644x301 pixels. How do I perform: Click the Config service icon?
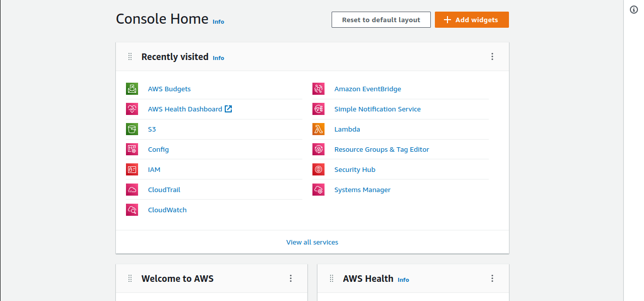tap(132, 149)
